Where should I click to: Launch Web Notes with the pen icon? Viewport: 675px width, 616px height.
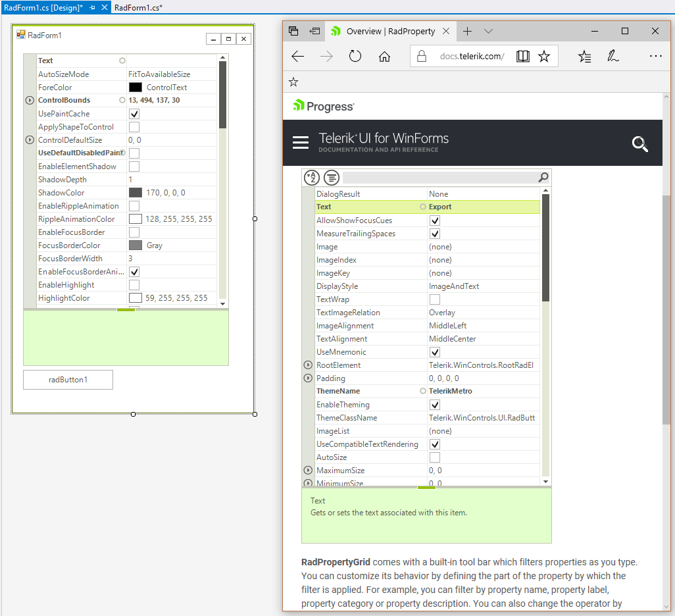pyautogui.click(x=613, y=56)
